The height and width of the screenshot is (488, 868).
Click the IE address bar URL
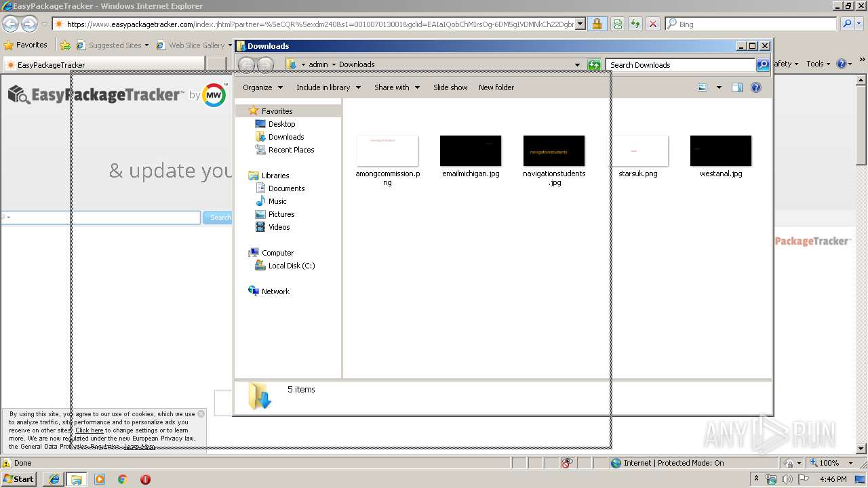320,24
